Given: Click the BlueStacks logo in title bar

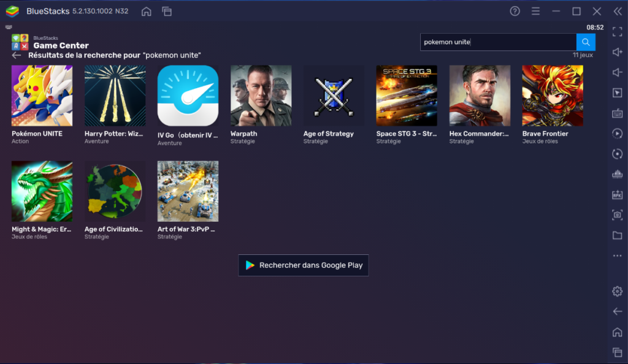Looking at the screenshot, I should pyautogui.click(x=12, y=11).
